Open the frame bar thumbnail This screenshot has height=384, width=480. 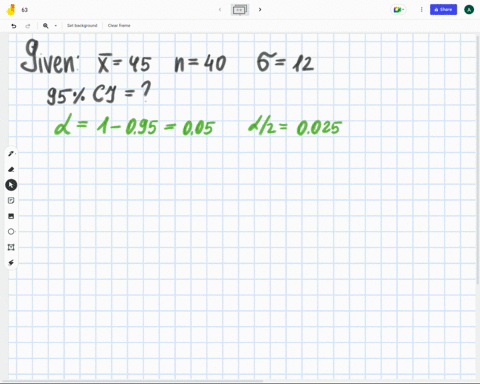coord(240,10)
